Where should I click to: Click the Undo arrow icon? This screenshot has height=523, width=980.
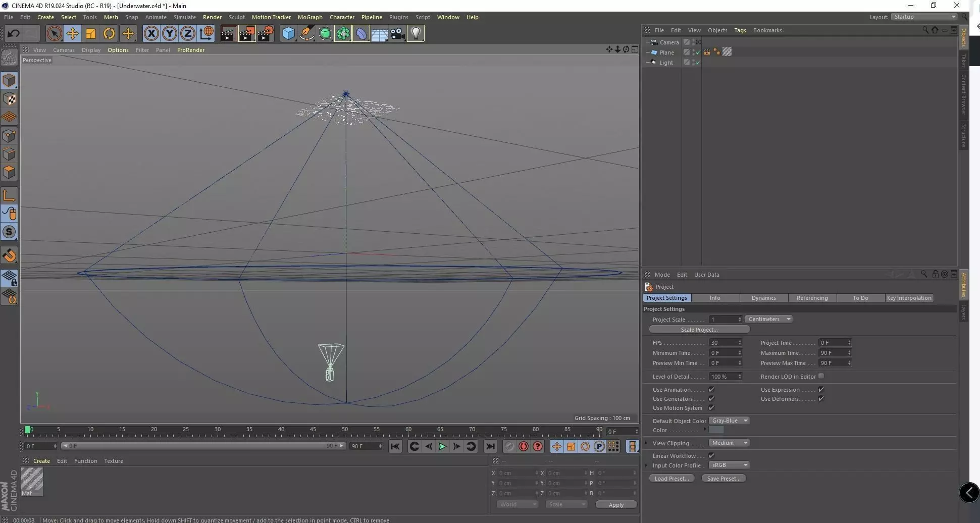click(x=13, y=33)
